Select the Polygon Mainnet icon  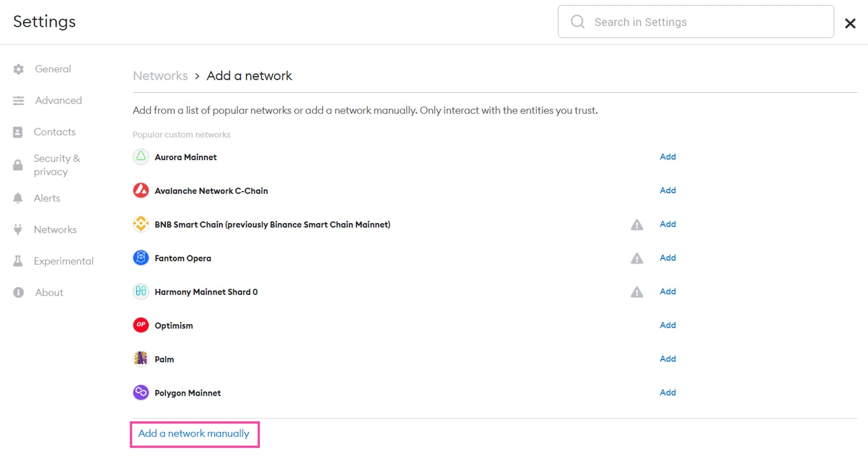140,392
